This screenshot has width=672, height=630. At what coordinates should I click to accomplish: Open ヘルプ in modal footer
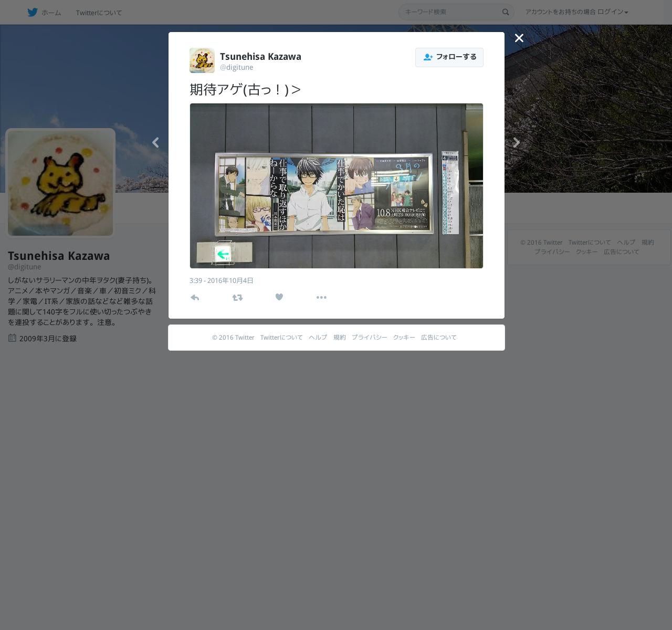tap(318, 338)
